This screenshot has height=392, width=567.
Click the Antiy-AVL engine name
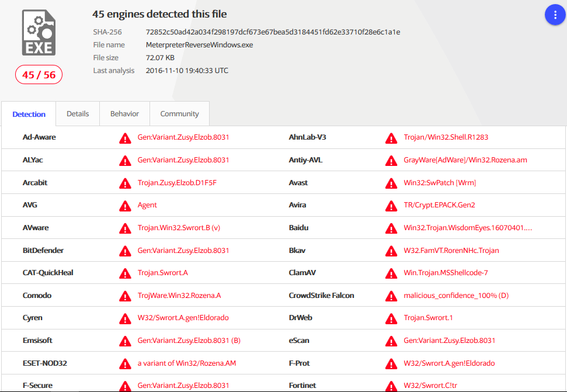click(x=305, y=160)
